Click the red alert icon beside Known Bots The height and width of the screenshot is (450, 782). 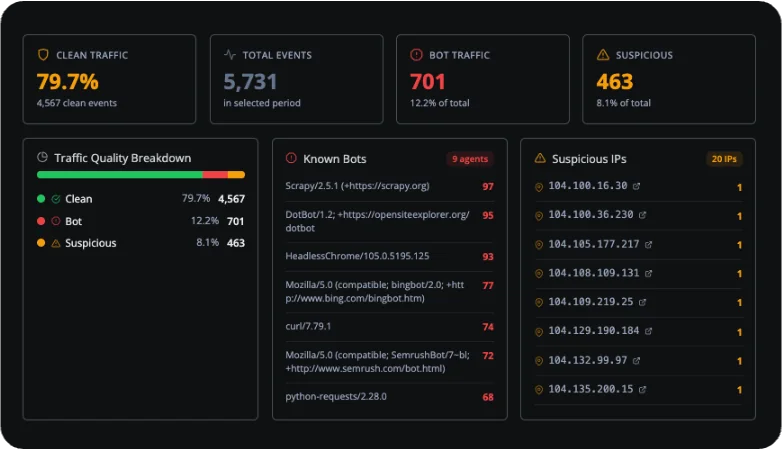click(291, 158)
